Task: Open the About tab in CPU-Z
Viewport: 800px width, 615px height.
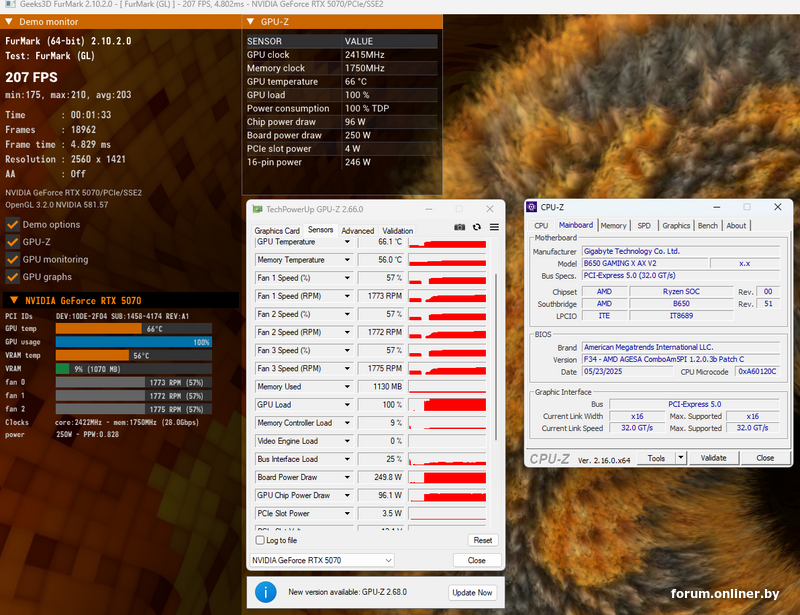Action: tap(736, 226)
